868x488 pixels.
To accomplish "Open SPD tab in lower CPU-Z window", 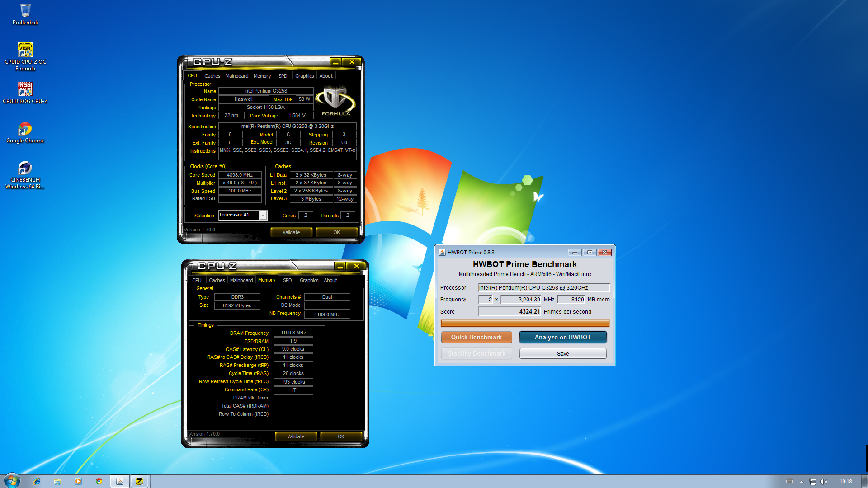I will pos(288,280).
